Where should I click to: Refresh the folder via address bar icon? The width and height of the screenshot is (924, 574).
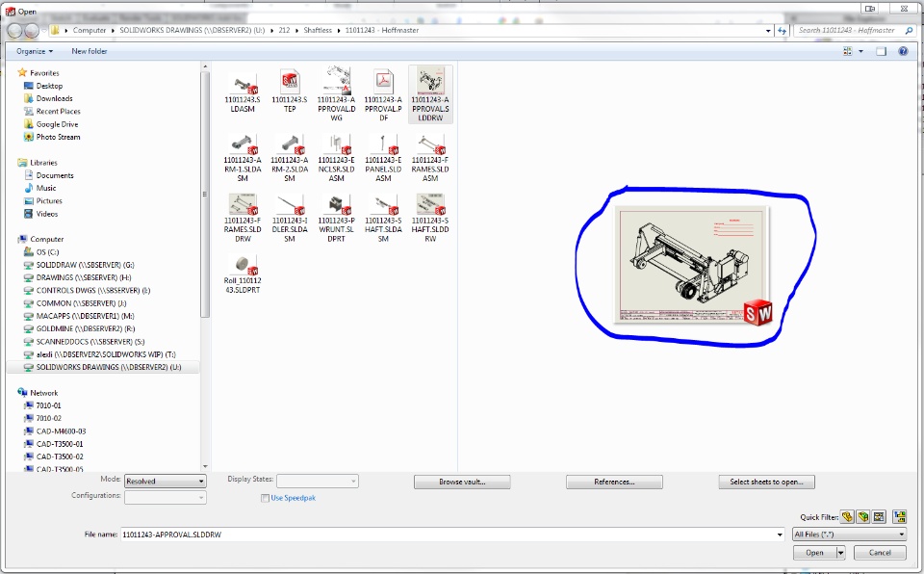(x=782, y=31)
